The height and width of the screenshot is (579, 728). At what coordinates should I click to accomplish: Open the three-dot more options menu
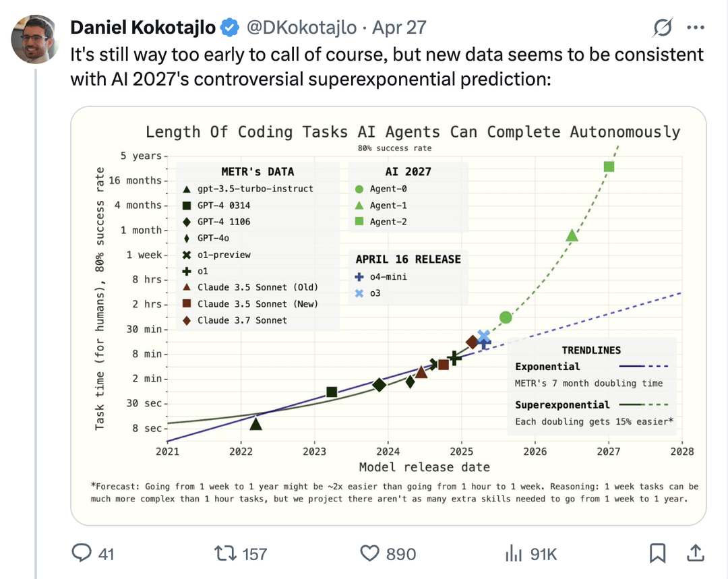click(696, 28)
